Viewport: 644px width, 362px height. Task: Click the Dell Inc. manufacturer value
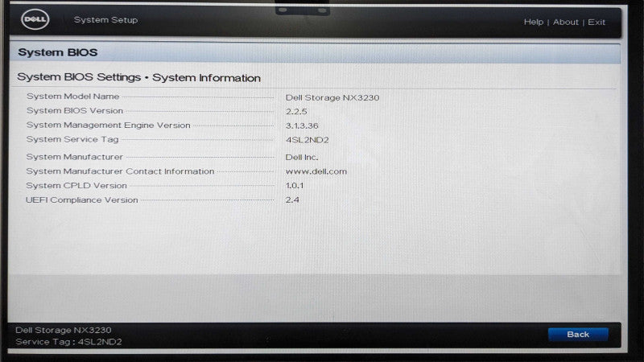302,157
